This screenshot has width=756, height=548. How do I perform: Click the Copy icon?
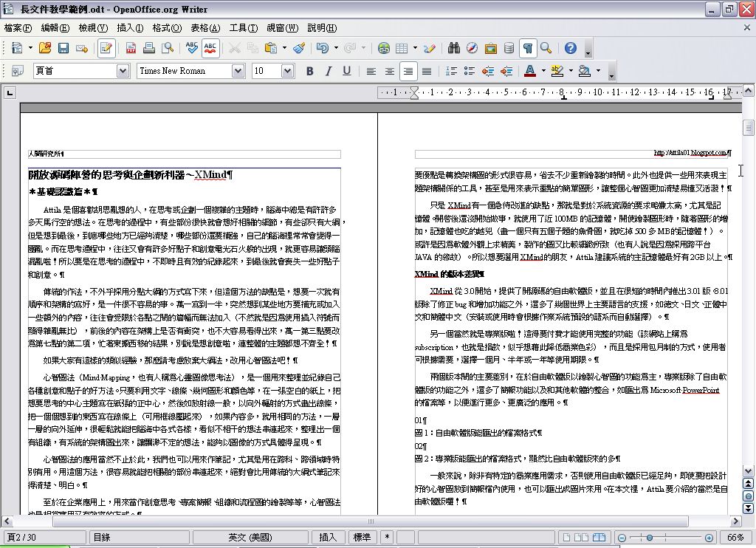(x=252, y=48)
